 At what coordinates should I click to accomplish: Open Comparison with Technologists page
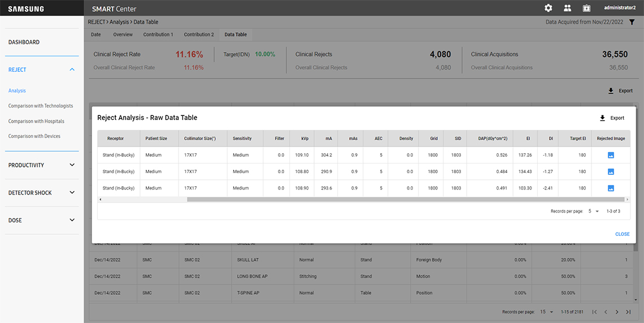41,106
